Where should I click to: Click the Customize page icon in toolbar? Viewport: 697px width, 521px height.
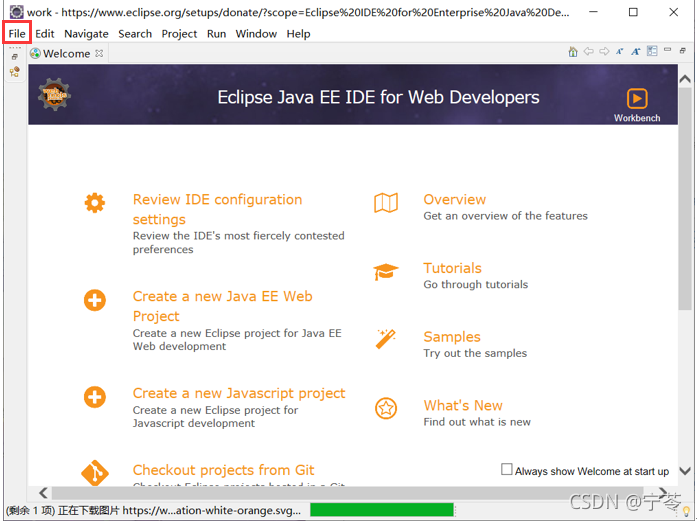652,51
